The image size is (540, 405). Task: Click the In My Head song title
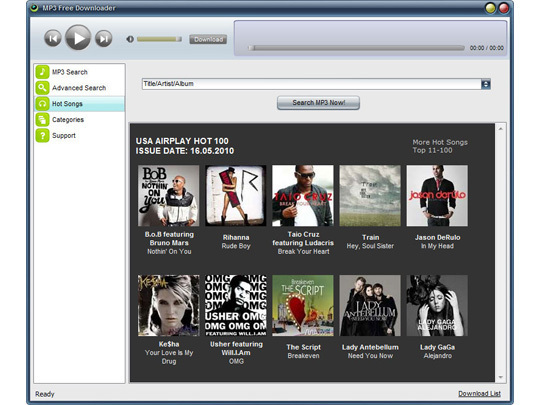(437, 246)
